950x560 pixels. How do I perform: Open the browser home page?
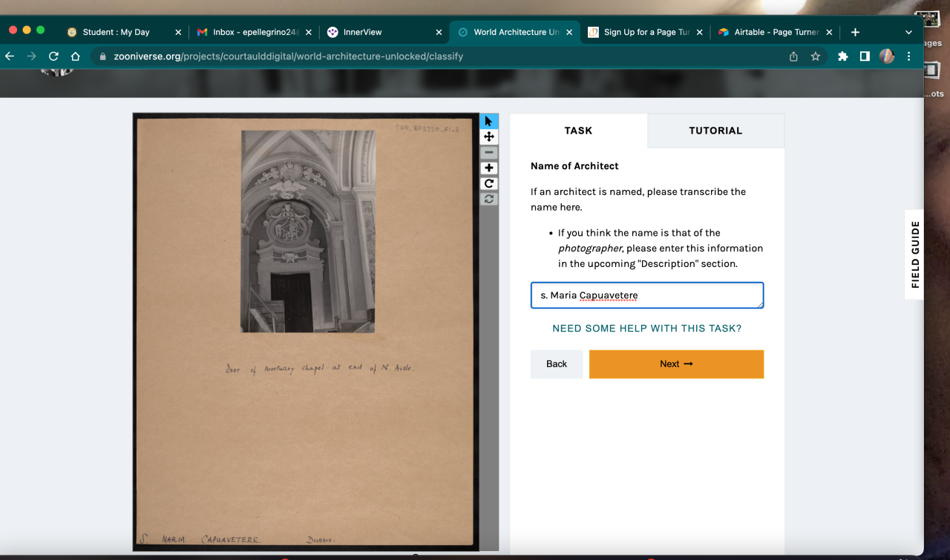point(75,56)
